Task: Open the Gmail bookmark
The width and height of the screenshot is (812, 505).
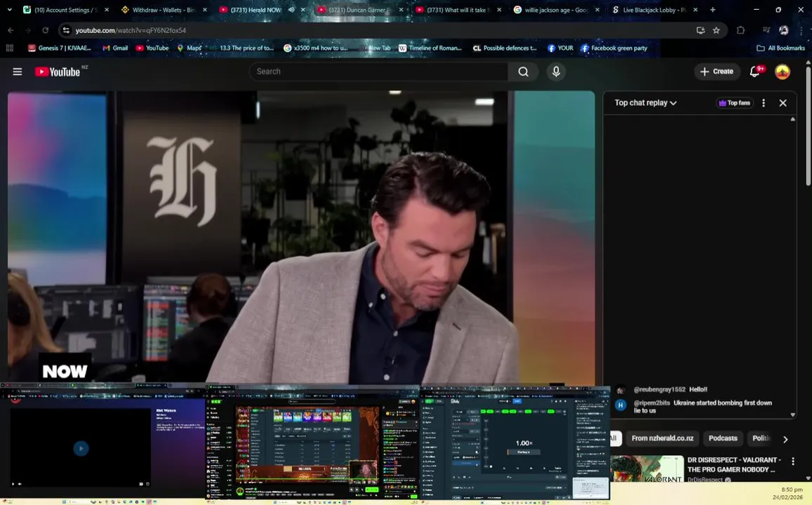Action: [x=114, y=48]
